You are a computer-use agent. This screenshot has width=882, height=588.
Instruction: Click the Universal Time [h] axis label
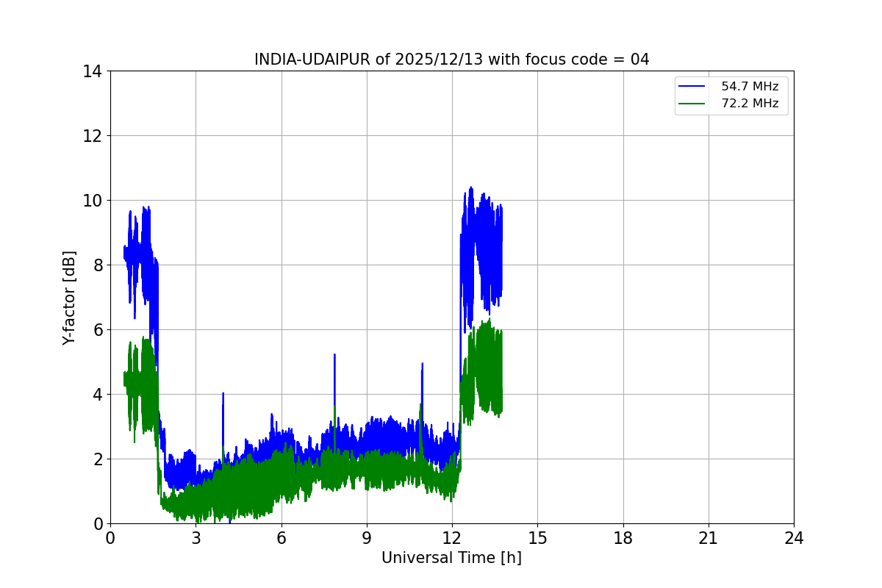[x=451, y=558]
